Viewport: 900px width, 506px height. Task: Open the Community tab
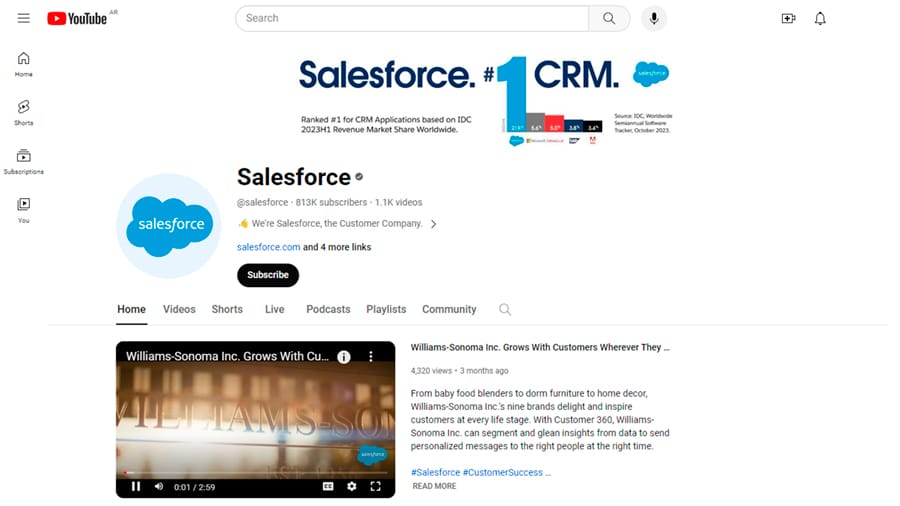point(449,309)
